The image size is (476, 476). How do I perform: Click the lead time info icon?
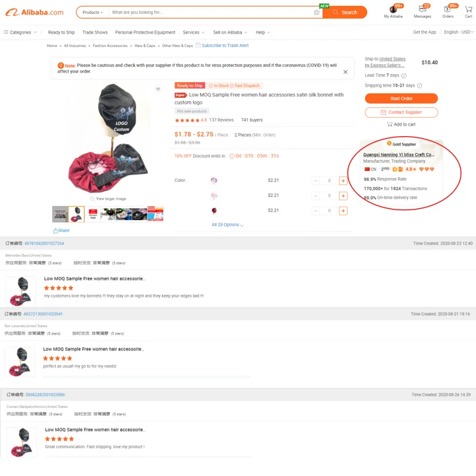click(404, 75)
